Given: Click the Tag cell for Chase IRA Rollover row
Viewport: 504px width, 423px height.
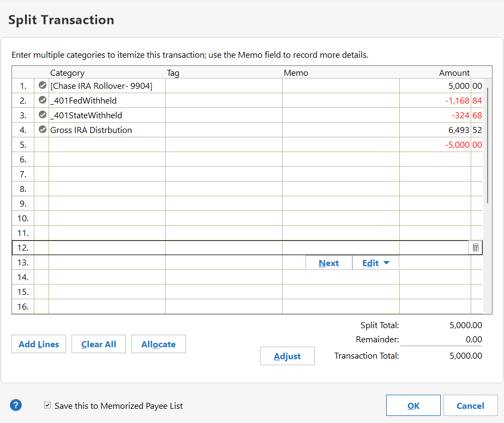Looking at the screenshot, I should [224, 86].
